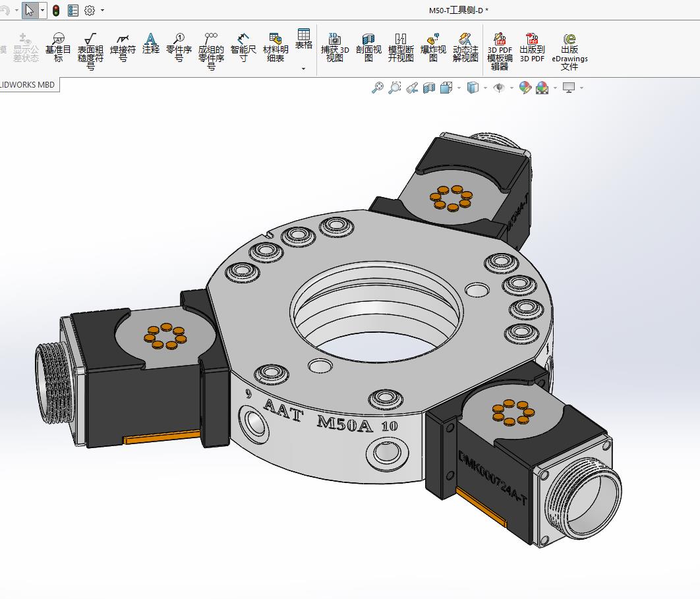Select the 表面粗糙度符号 surface finish tool
Screen dimensions: 700x599
(90, 51)
